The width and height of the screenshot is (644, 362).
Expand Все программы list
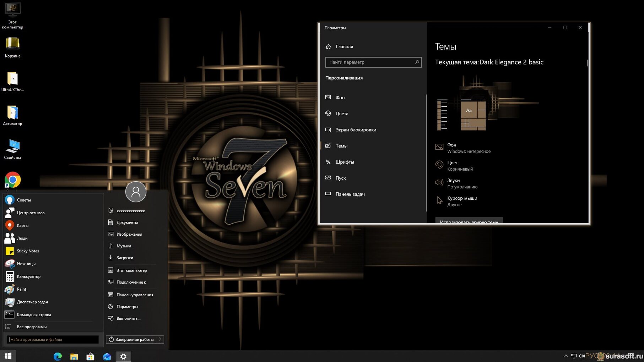click(31, 327)
